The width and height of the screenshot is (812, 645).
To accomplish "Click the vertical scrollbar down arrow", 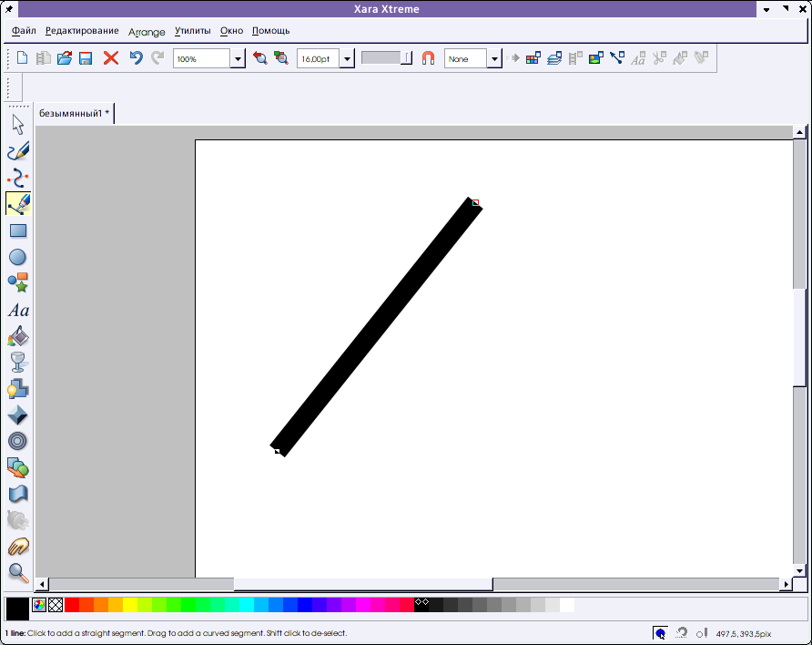I will pos(799,568).
